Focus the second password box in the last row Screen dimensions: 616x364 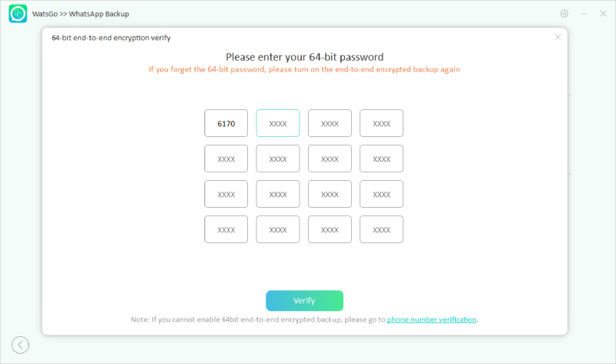278,229
